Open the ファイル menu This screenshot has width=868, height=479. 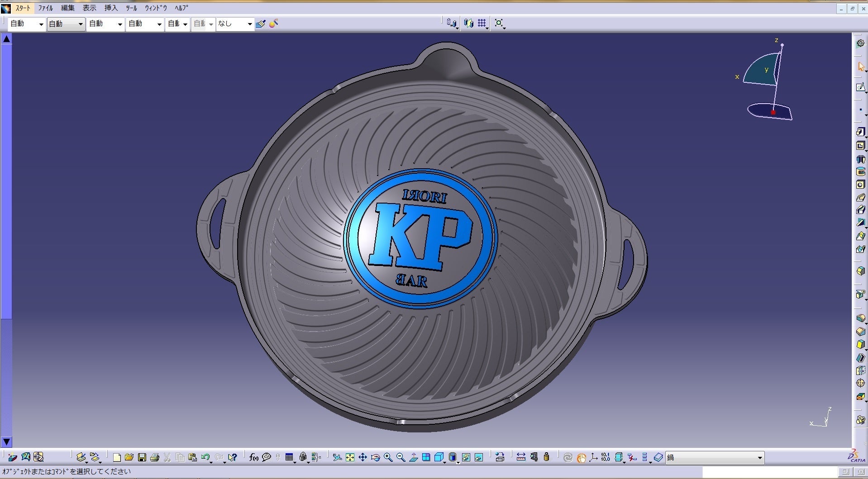click(x=45, y=8)
